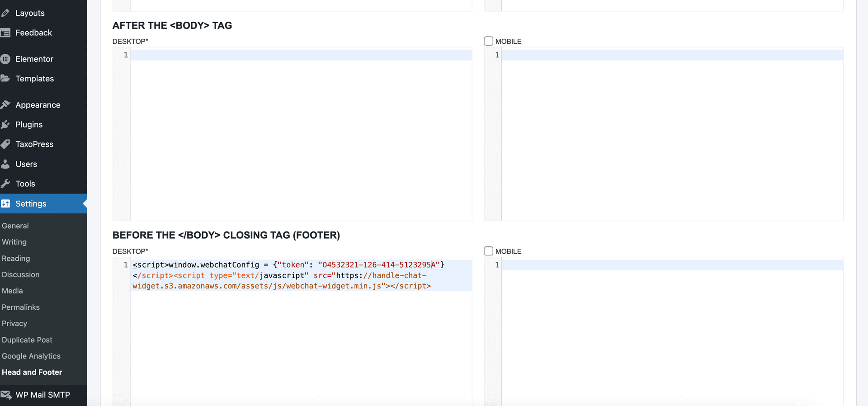This screenshot has width=868, height=406.
Task: Go to Media settings
Action: 12,291
